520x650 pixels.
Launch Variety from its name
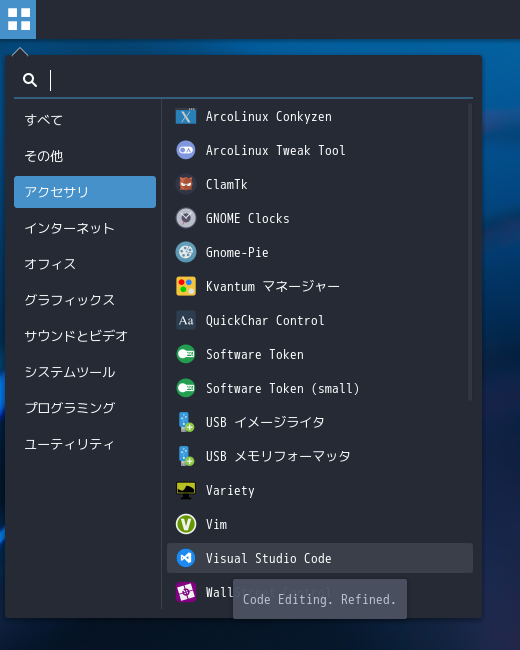[230, 491]
